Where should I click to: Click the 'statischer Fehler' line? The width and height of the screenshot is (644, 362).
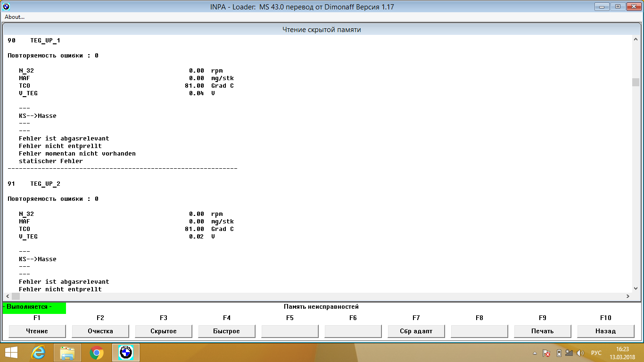[x=51, y=161]
